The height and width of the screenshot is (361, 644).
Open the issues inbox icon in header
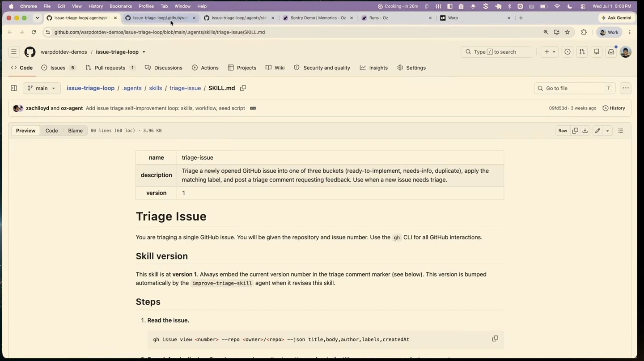coord(568,52)
